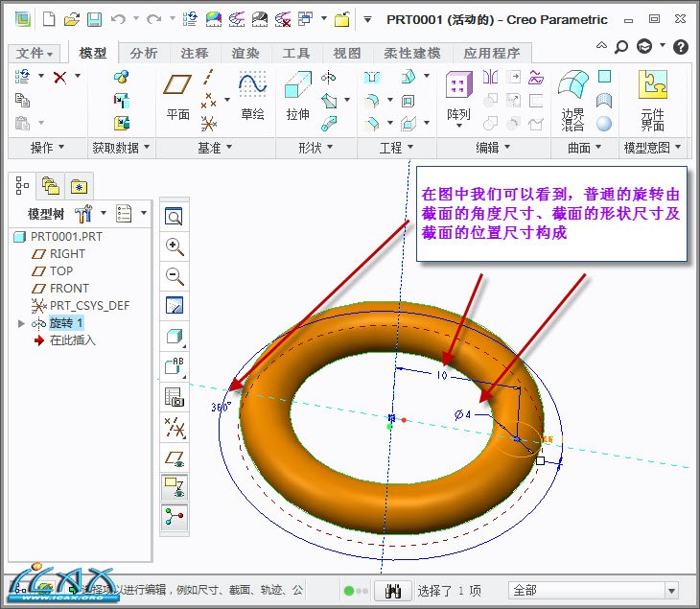The width and height of the screenshot is (700, 609).
Task: Expand the 旋转 1 feature in model tree
Action: click(x=22, y=323)
